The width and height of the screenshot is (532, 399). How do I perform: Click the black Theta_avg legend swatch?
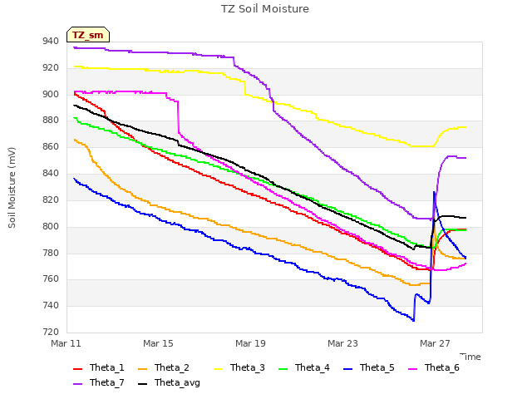click(x=143, y=384)
